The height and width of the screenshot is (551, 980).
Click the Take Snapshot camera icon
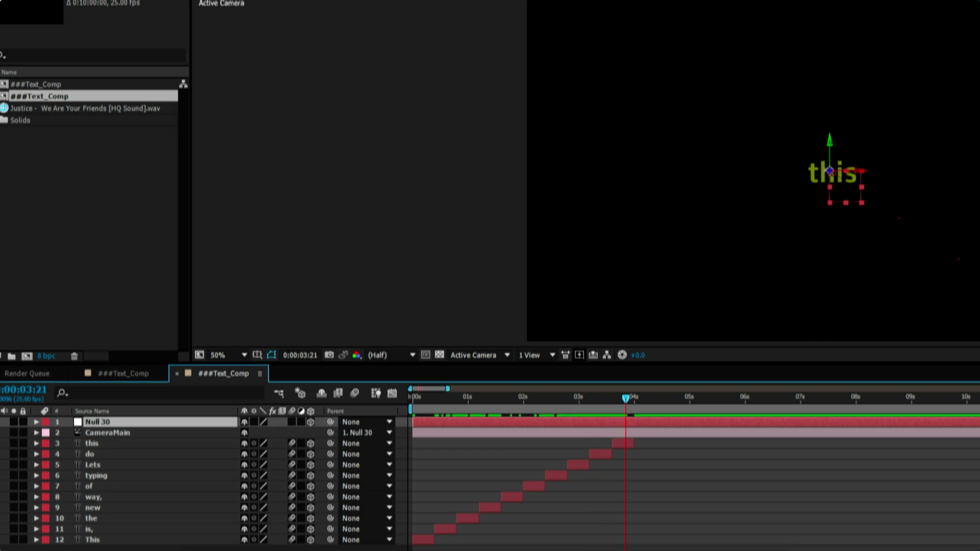tap(329, 355)
